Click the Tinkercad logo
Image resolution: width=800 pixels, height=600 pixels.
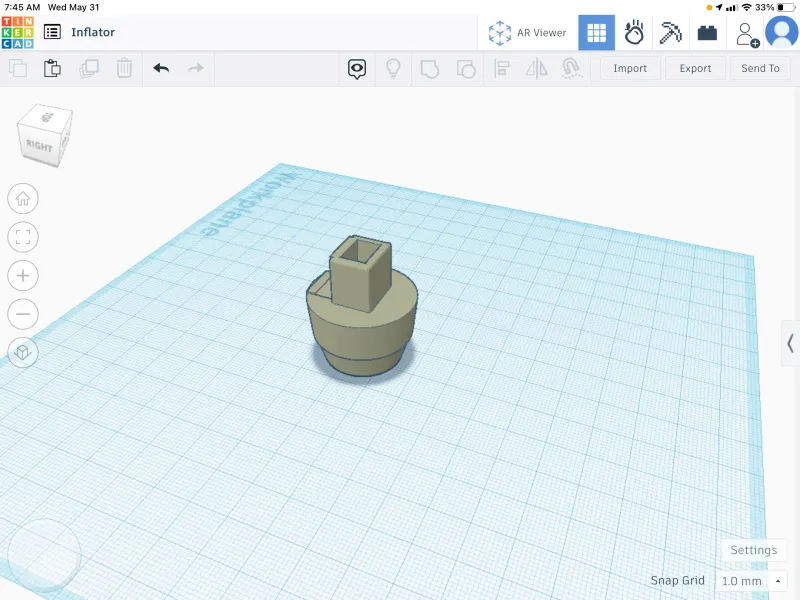click(17, 32)
